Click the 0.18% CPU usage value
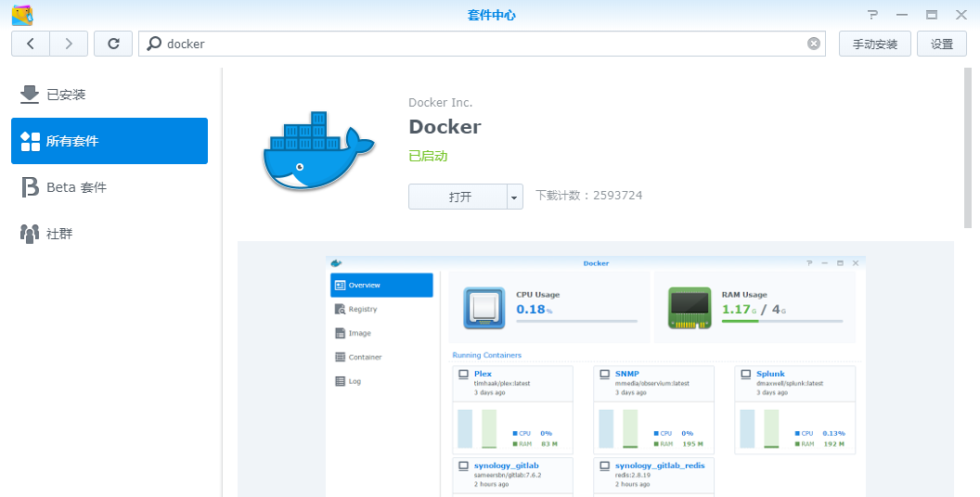 click(535, 309)
